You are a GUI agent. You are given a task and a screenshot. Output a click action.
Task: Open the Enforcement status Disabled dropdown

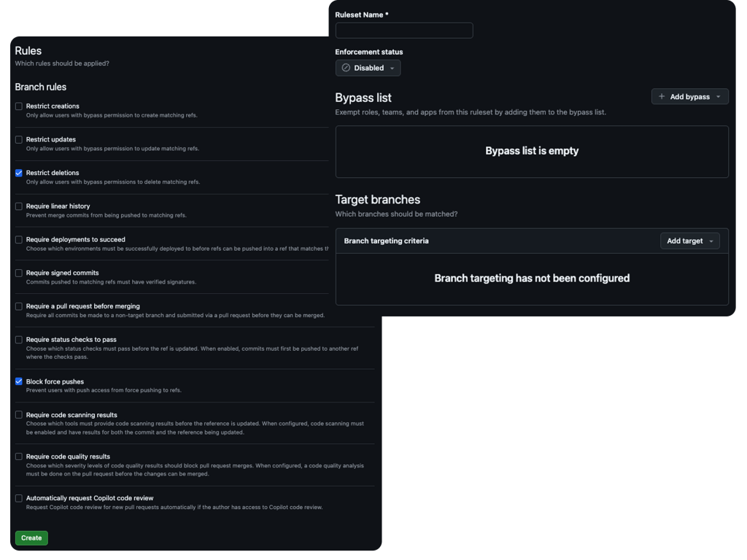(368, 68)
